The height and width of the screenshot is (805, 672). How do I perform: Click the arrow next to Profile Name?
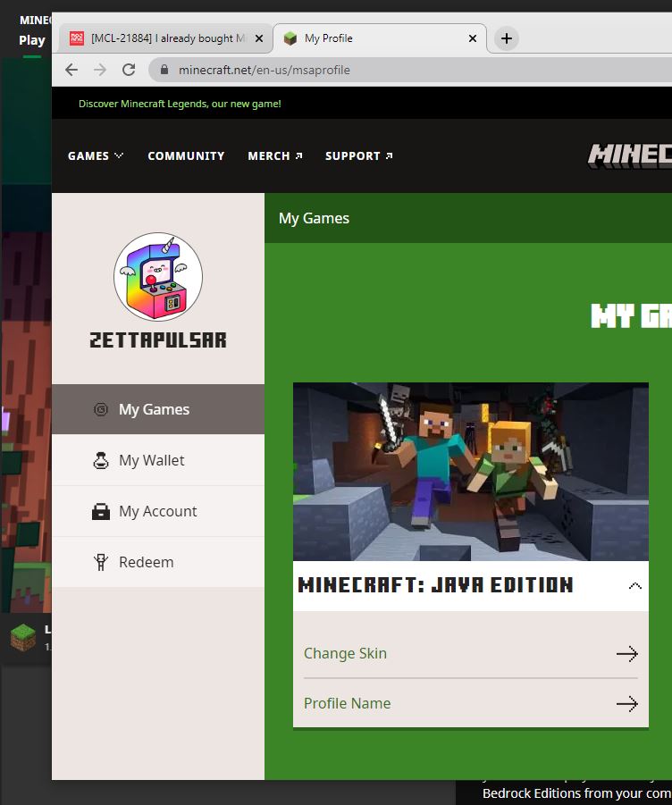[626, 703]
